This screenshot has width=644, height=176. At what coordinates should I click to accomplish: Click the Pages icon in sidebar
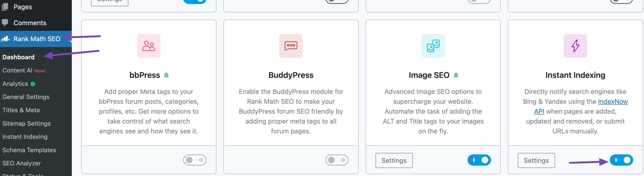5,7
